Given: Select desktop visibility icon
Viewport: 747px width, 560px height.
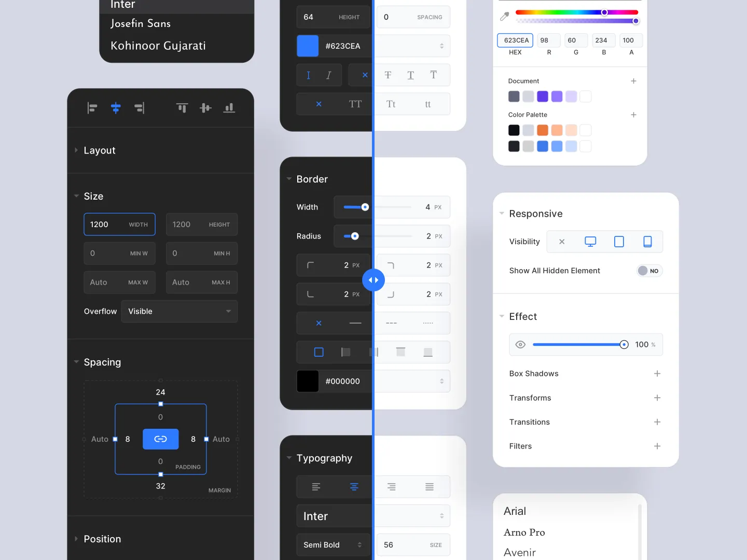Looking at the screenshot, I should click(x=590, y=242).
